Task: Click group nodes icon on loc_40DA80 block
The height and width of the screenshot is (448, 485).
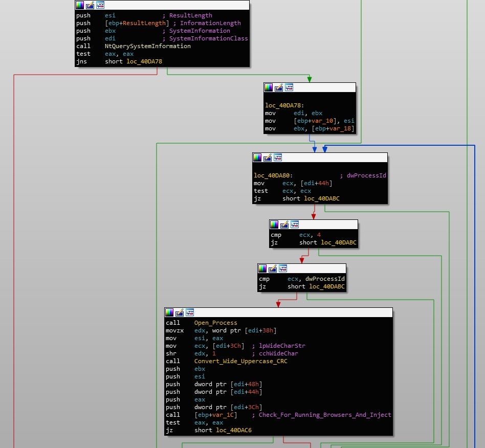Action: click(278, 158)
